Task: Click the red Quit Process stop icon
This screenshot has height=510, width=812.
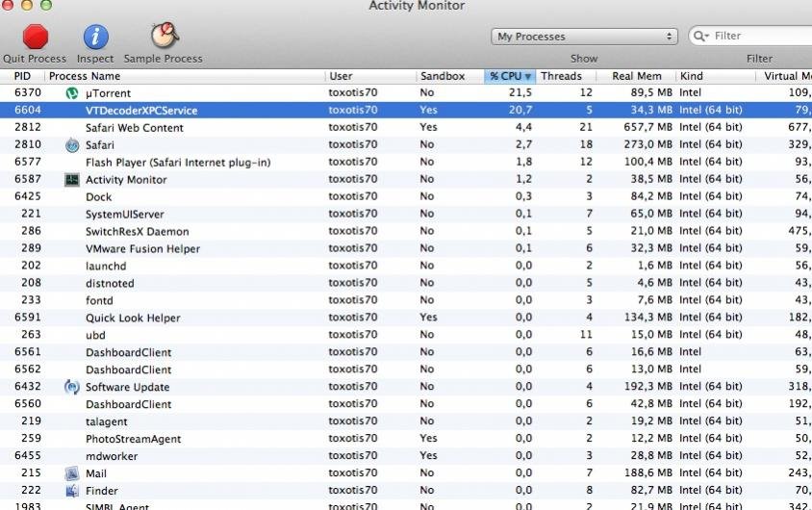Action: click(x=36, y=37)
